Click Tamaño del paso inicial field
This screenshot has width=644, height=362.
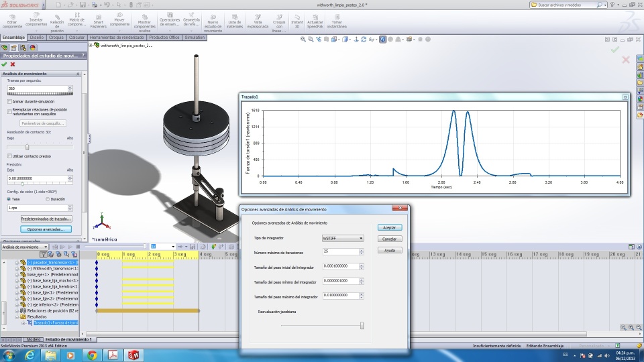coord(341,266)
